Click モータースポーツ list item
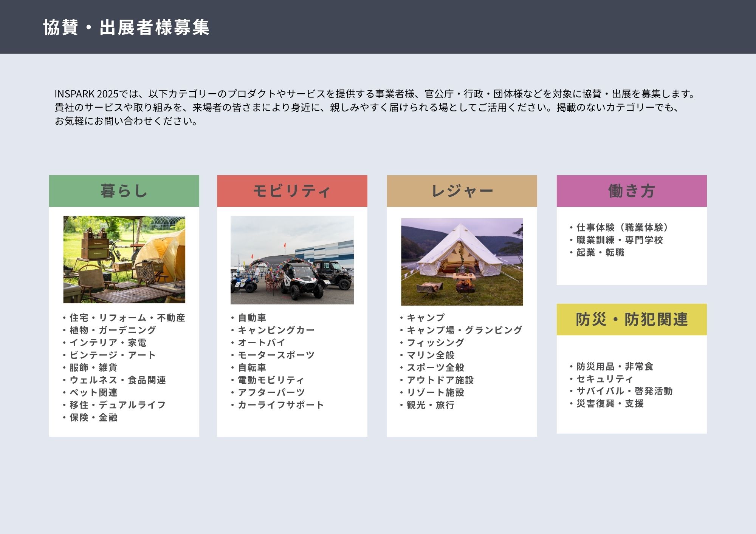Image resolution: width=756 pixels, height=534 pixels. [272, 355]
